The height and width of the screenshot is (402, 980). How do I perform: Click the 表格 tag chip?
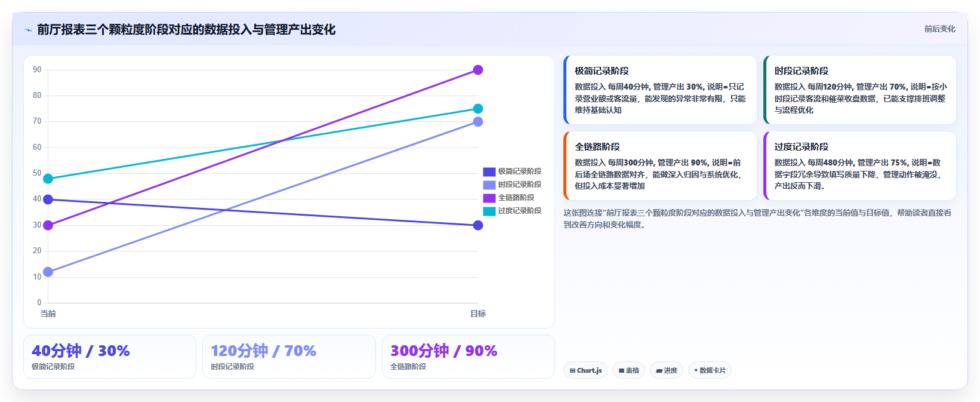click(x=628, y=370)
